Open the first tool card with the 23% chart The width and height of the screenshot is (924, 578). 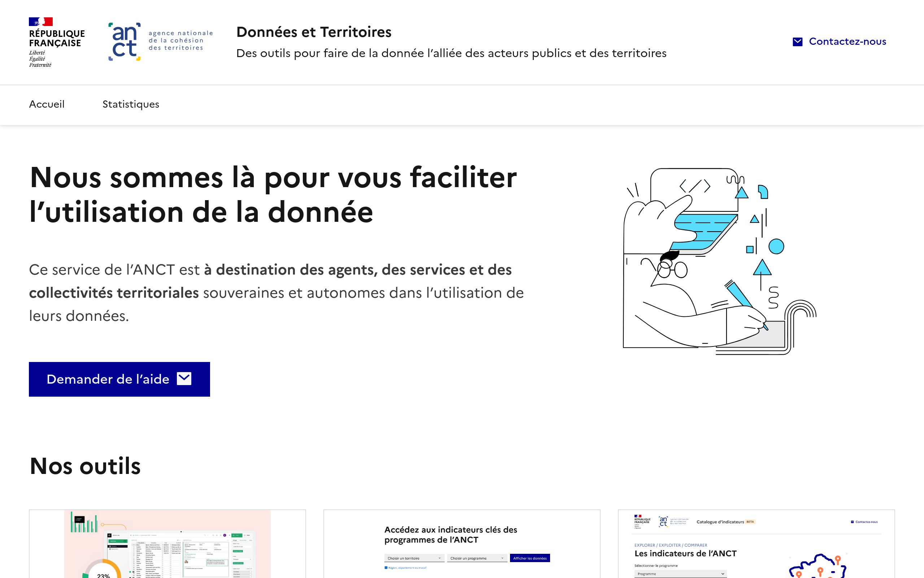coord(167,544)
